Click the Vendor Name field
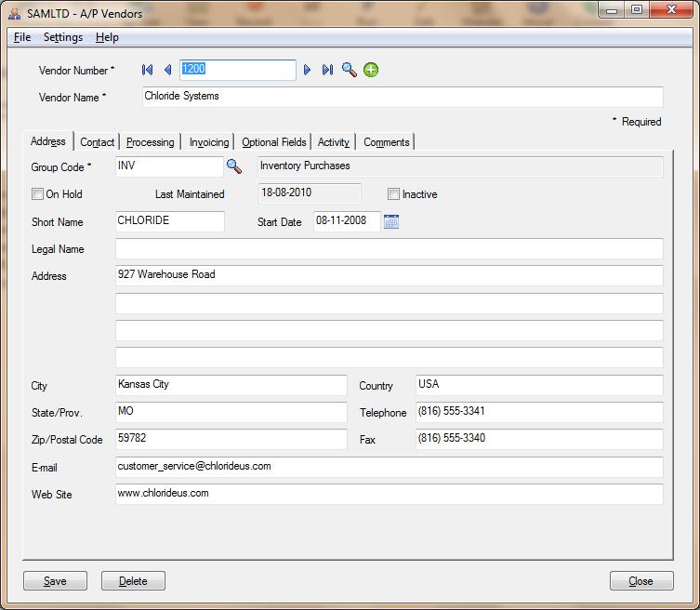 [403, 97]
